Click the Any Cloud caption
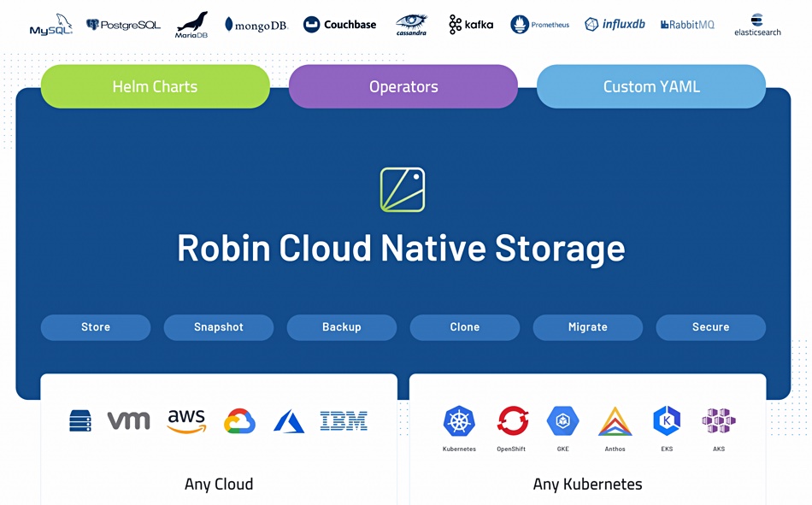 click(219, 484)
